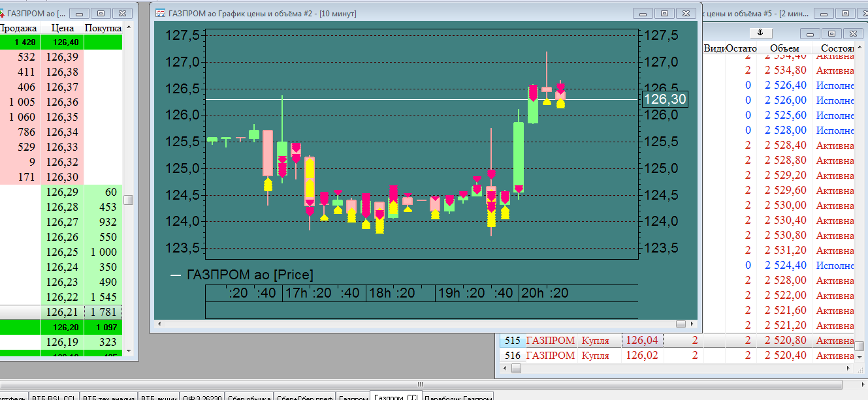This screenshot has width=868, height=400.
Task: Click the 126,30 price label on chart
Action: click(x=664, y=99)
